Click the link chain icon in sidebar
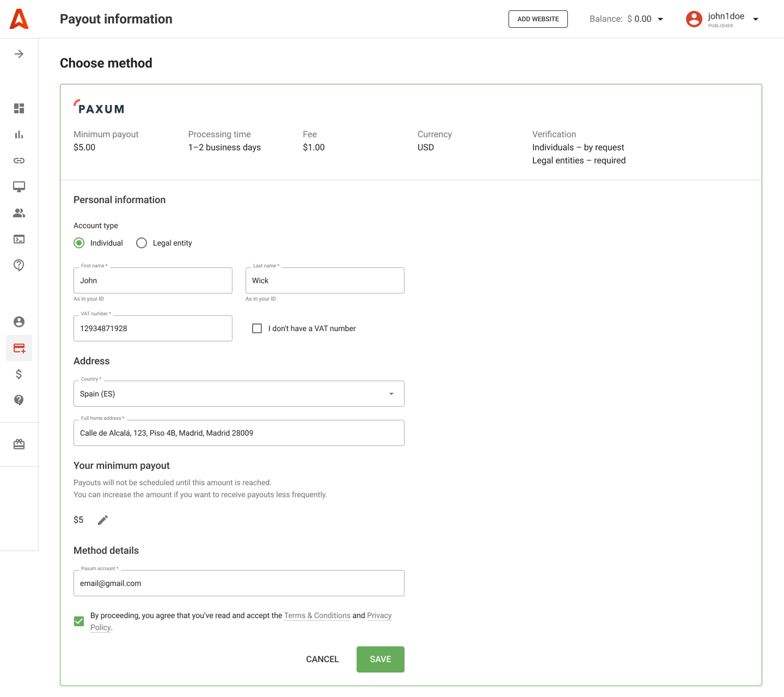The height and width of the screenshot is (697, 784). tap(19, 161)
